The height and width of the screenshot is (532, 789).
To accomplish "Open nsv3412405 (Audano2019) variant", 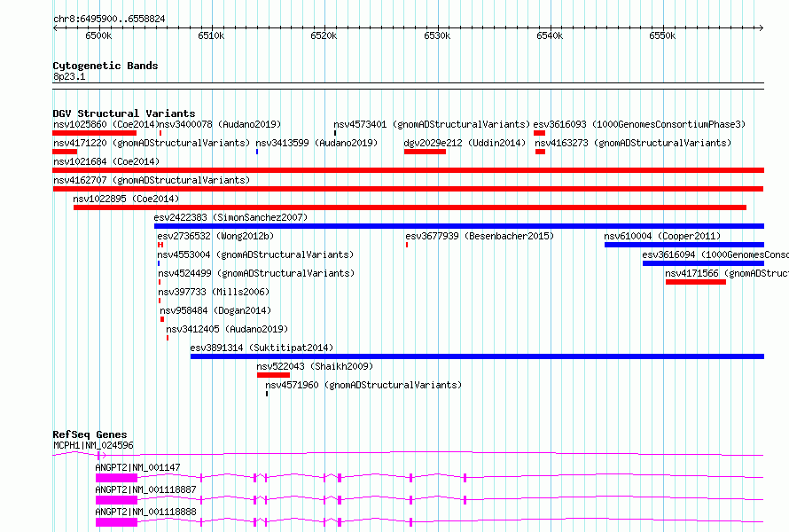I will (x=227, y=329).
